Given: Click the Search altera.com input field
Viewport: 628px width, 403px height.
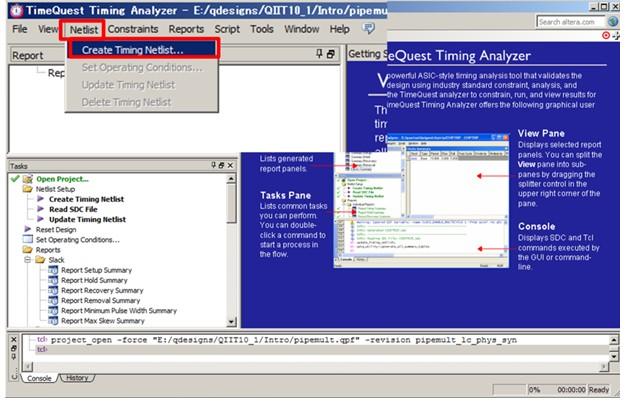Looking at the screenshot, I should (568, 21).
